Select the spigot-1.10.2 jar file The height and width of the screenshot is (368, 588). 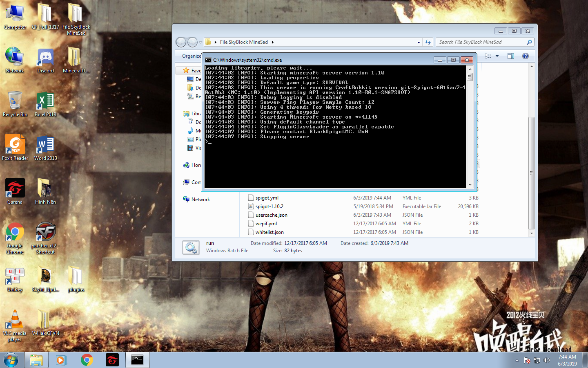(x=269, y=206)
